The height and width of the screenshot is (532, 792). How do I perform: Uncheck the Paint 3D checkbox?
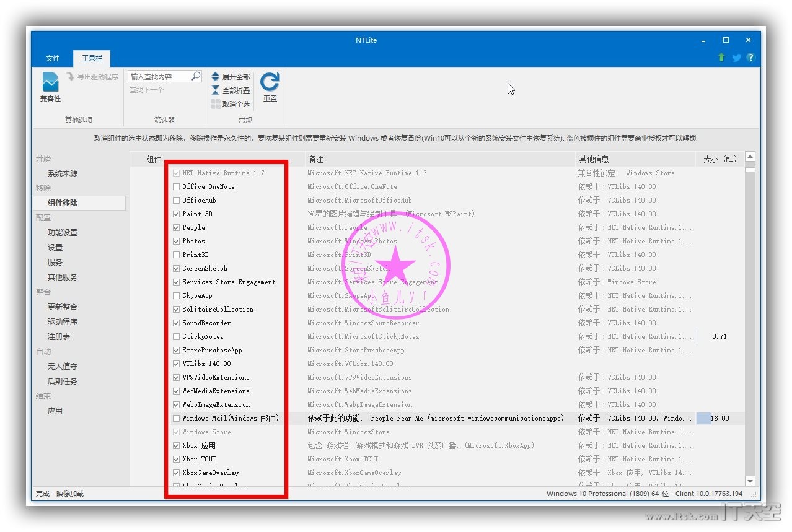click(x=177, y=214)
